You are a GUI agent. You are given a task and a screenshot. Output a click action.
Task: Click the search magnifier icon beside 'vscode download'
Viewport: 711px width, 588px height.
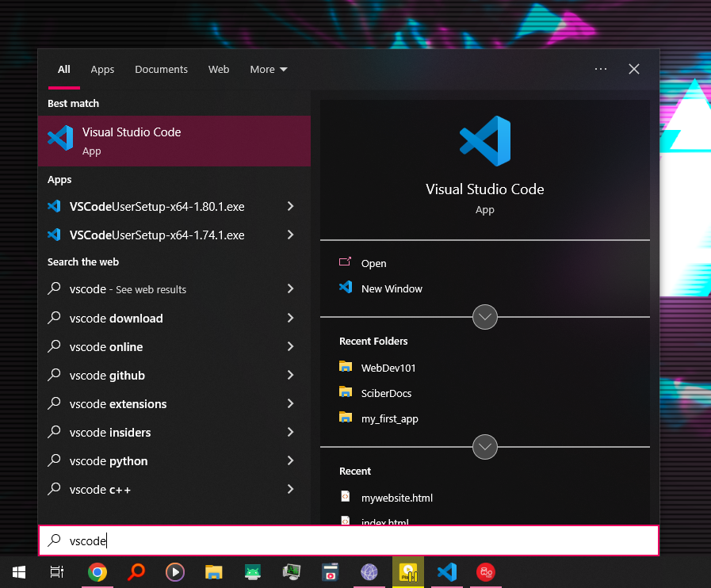[54, 317]
